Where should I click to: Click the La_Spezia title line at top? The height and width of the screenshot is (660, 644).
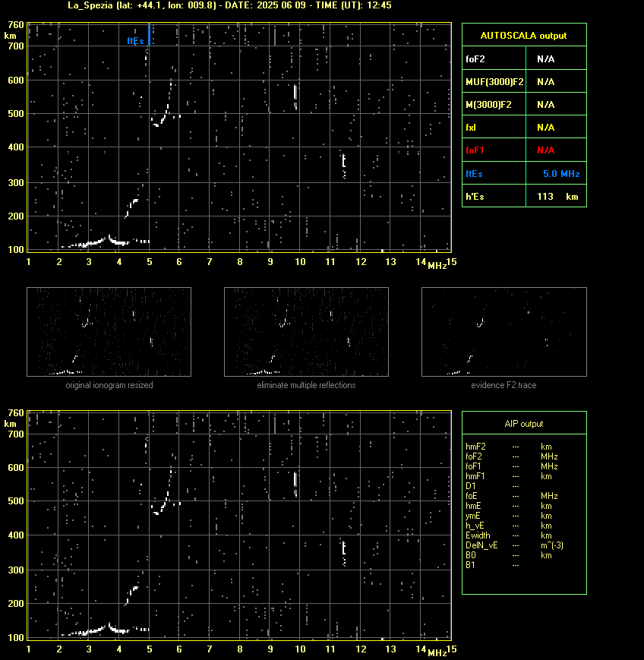pyautogui.click(x=230, y=5)
